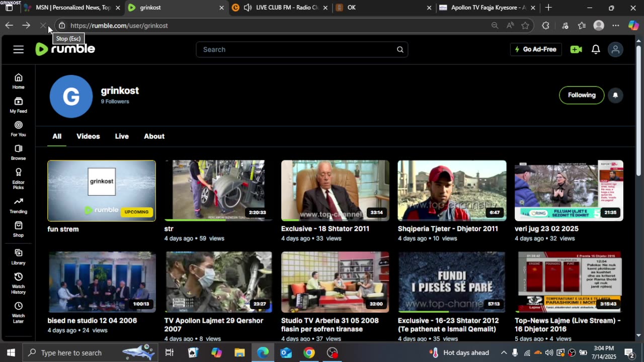Open My Feed in the sidebar
This screenshot has height=362, width=644.
18,105
